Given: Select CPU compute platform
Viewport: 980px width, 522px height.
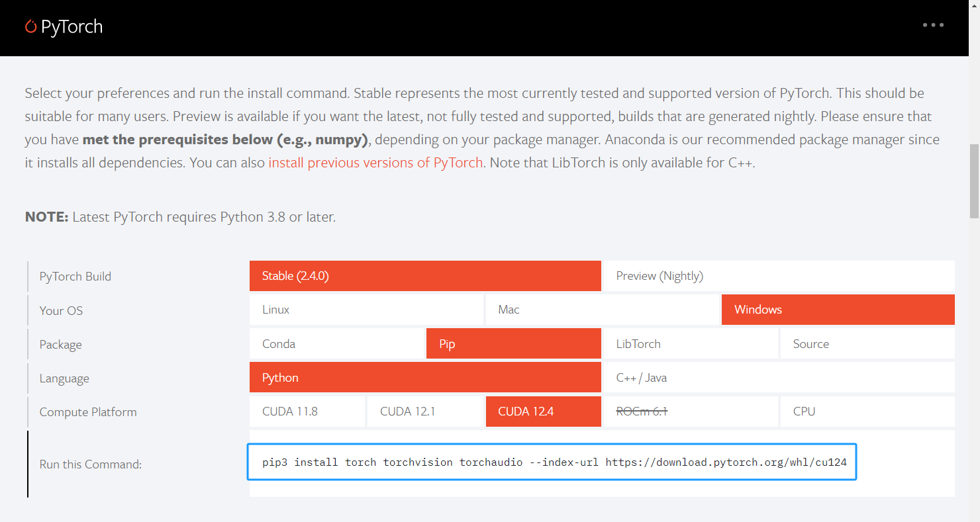Looking at the screenshot, I should click(x=867, y=412).
